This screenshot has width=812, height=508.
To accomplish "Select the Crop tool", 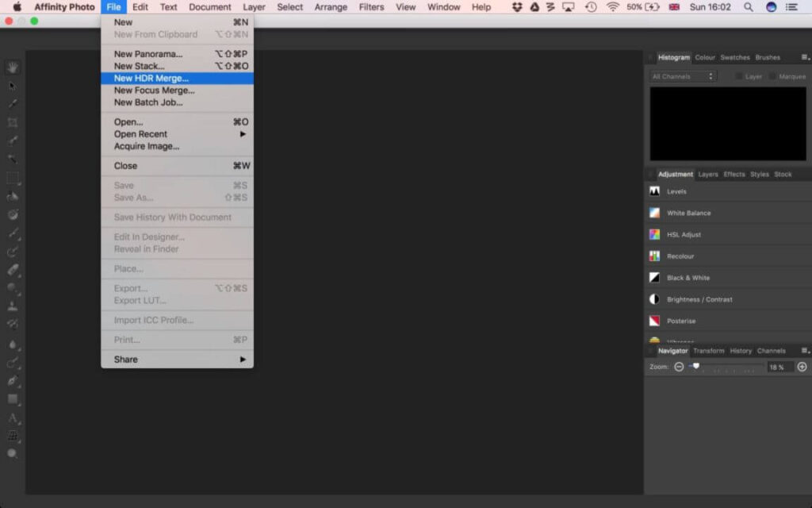I will pyautogui.click(x=13, y=122).
